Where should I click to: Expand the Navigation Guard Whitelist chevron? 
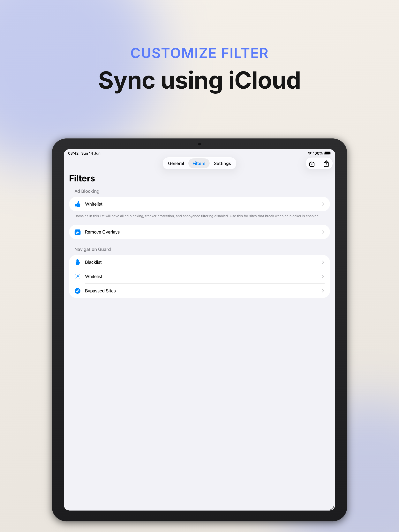coord(323,277)
